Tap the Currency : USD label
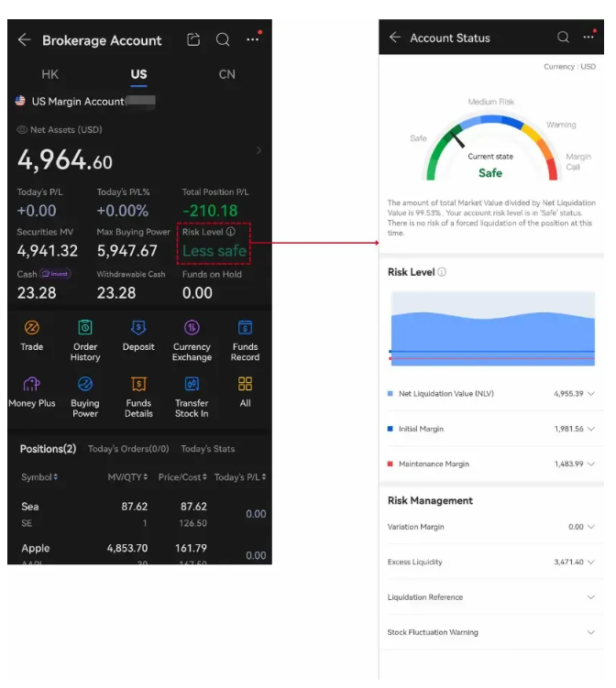 coord(569,66)
